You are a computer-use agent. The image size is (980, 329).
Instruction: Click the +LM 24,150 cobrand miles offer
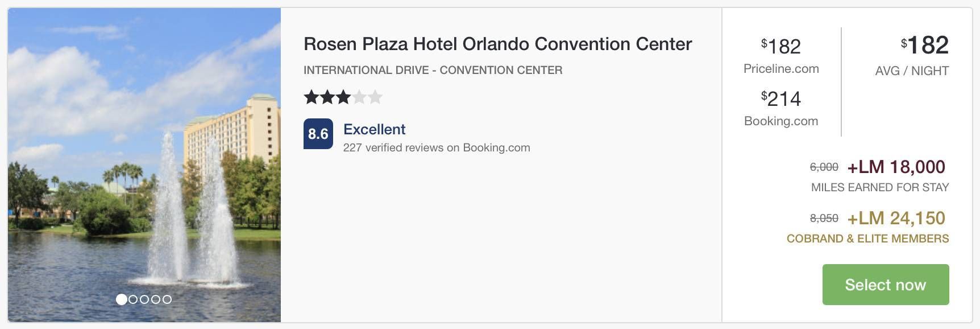pos(896,218)
